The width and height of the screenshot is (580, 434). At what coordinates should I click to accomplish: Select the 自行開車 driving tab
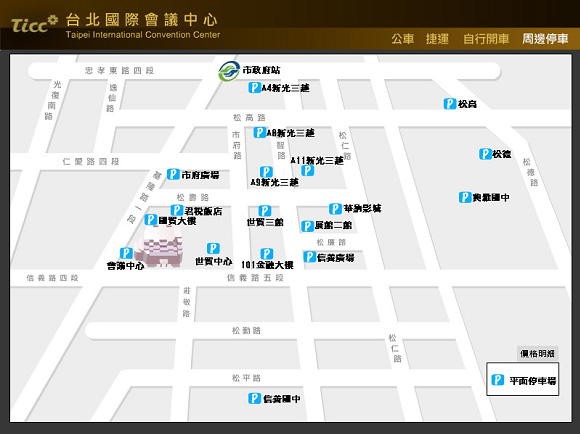[486, 38]
